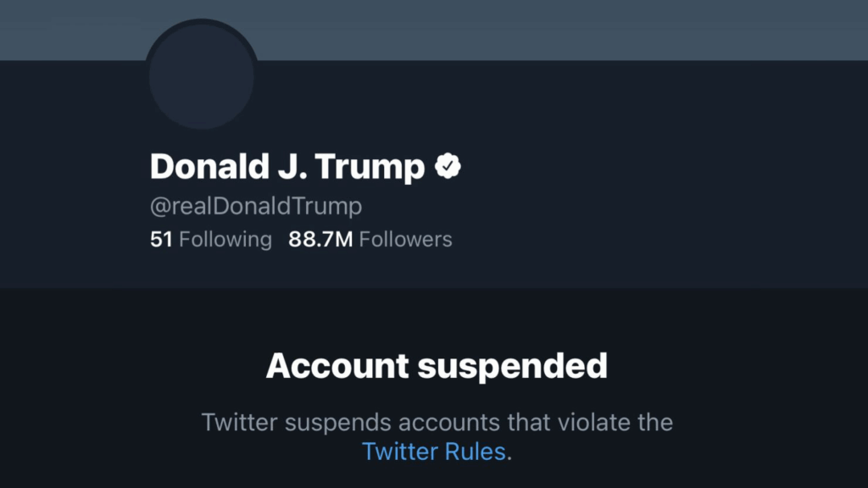Select the @realDonaldTrump handle
The width and height of the screenshot is (868, 488).
point(255,205)
